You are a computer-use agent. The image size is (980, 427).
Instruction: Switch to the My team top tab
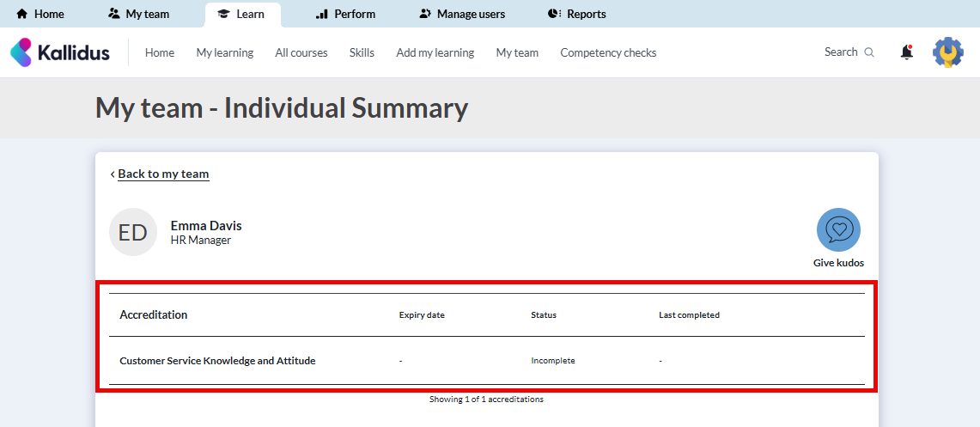pos(138,14)
